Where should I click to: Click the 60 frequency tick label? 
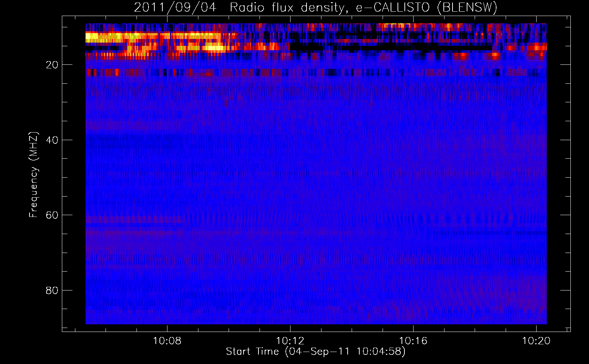tap(52, 215)
